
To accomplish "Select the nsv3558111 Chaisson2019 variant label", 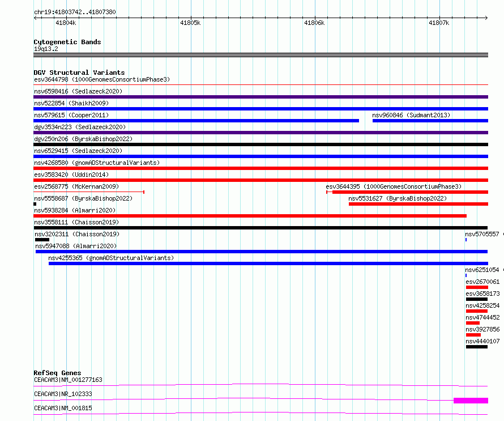I will (x=76, y=222).
